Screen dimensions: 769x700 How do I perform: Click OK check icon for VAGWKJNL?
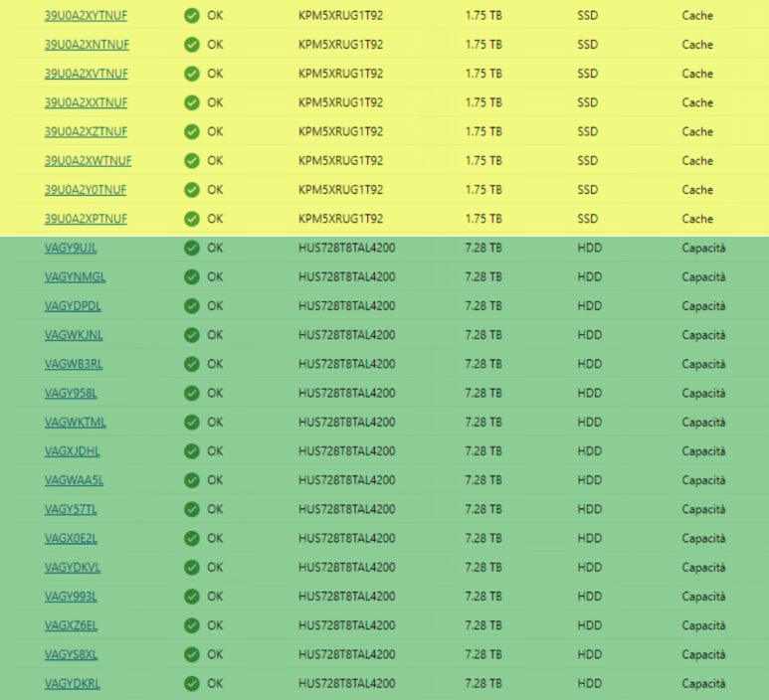[192, 335]
